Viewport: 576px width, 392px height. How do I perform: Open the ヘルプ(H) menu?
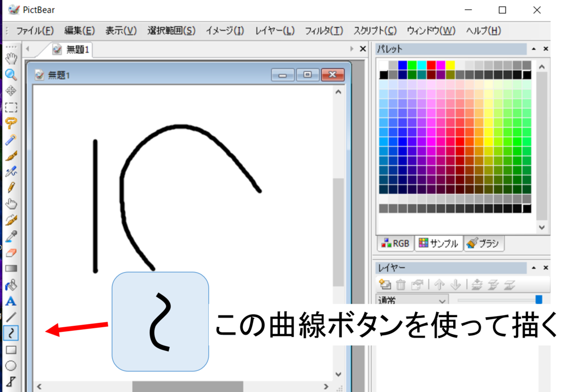(483, 31)
